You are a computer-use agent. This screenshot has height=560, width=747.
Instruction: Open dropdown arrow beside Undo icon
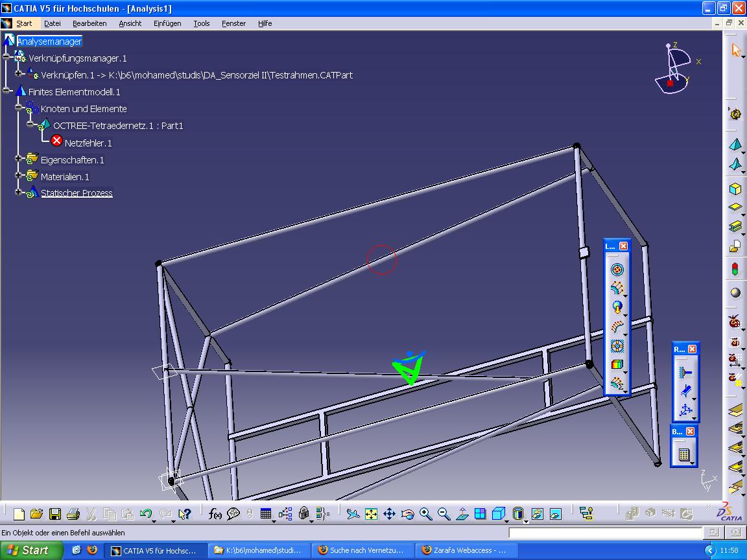[x=154, y=521]
